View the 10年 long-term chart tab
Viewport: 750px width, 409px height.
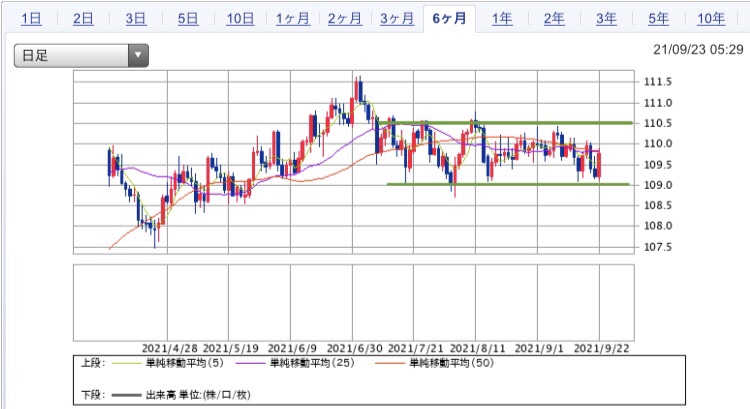[710, 19]
